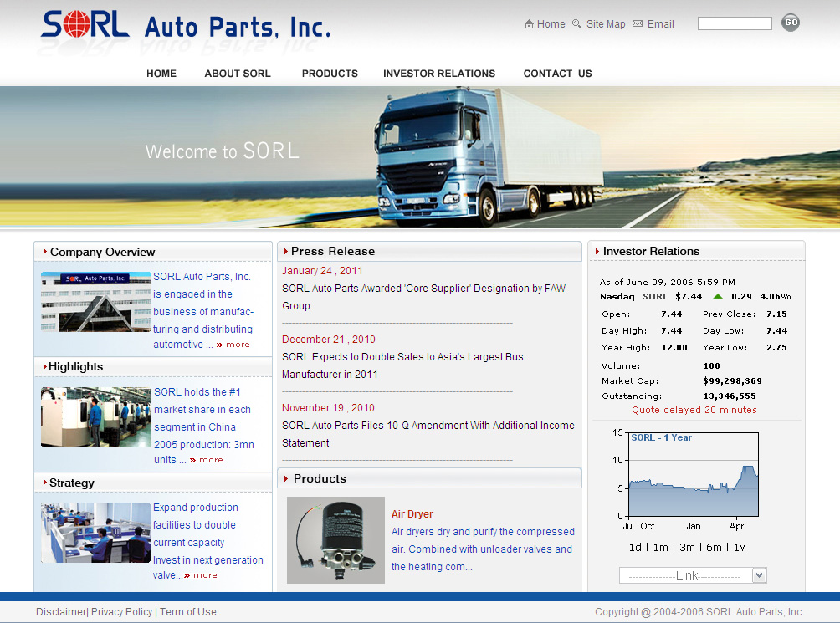840x623 pixels.
Task: Click the 'Quote delayed 20 minutes' notice
Action: (694, 410)
